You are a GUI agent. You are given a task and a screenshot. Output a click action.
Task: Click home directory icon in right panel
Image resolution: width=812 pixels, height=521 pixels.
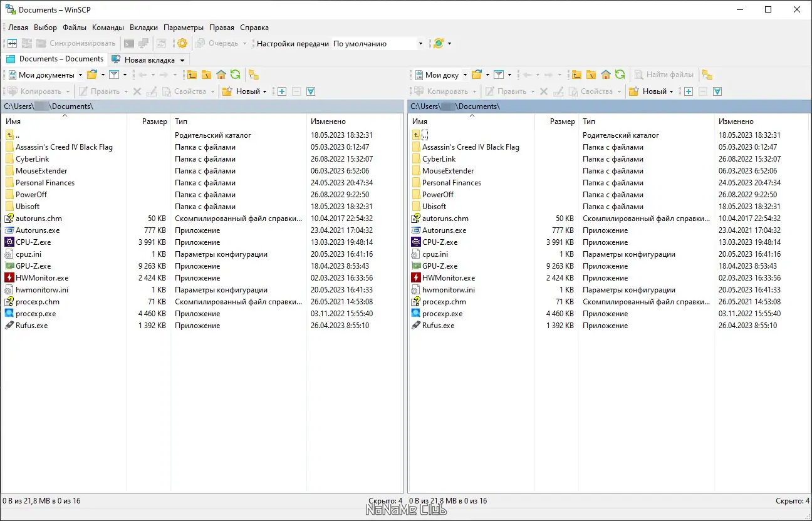point(606,75)
